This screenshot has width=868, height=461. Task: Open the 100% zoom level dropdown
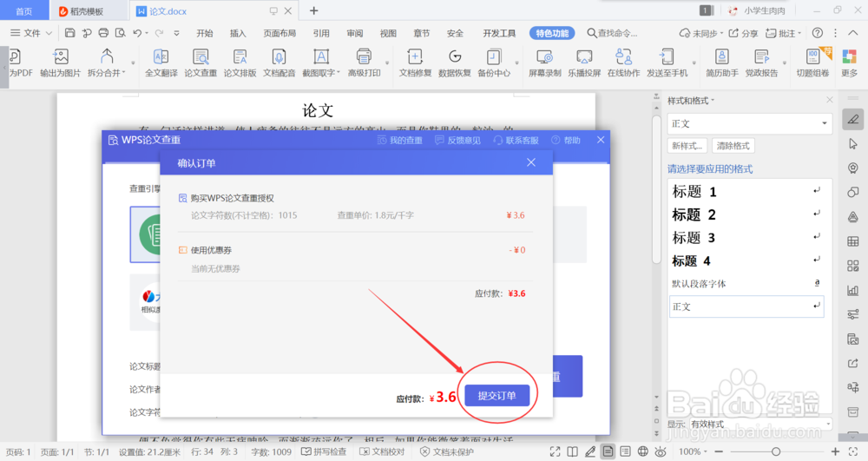(x=693, y=451)
